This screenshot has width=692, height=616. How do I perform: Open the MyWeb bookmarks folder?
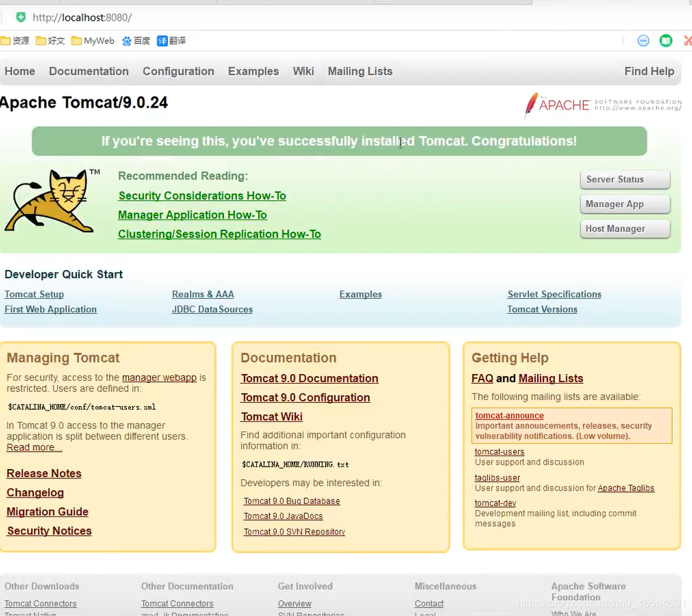click(x=93, y=41)
